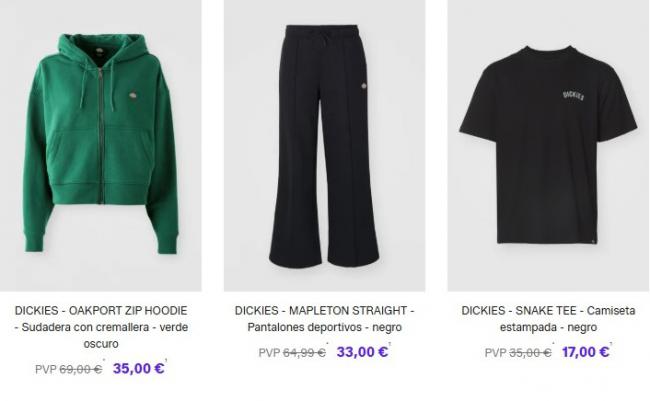The image size is (650, 401).
Task: Click the Dickies chest logo on the green hoodie
Action: pos(133,96)
